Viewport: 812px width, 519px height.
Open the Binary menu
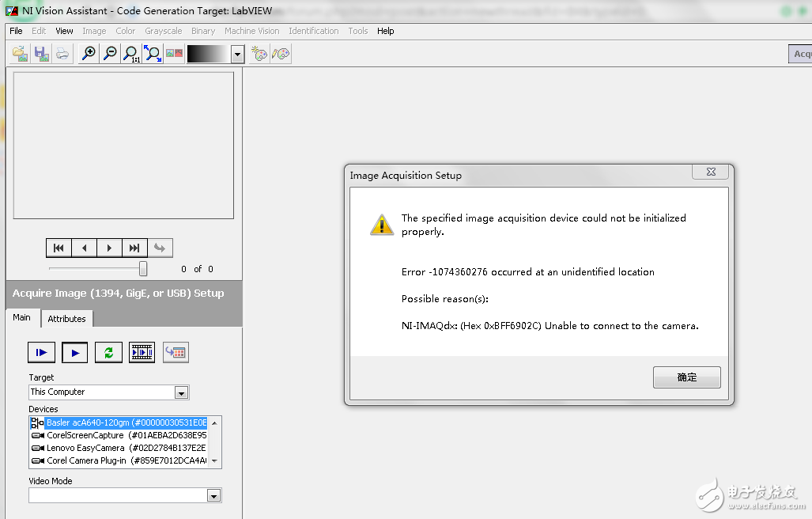pos(203,31)
